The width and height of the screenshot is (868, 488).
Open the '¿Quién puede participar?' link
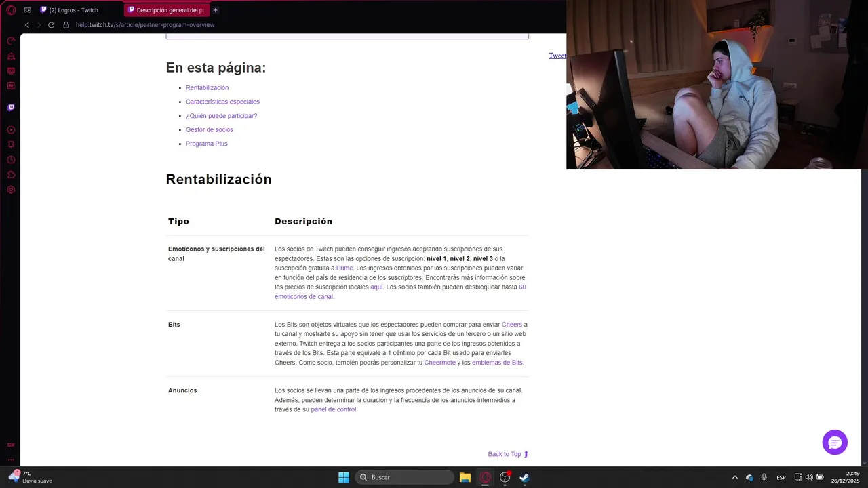221,116
